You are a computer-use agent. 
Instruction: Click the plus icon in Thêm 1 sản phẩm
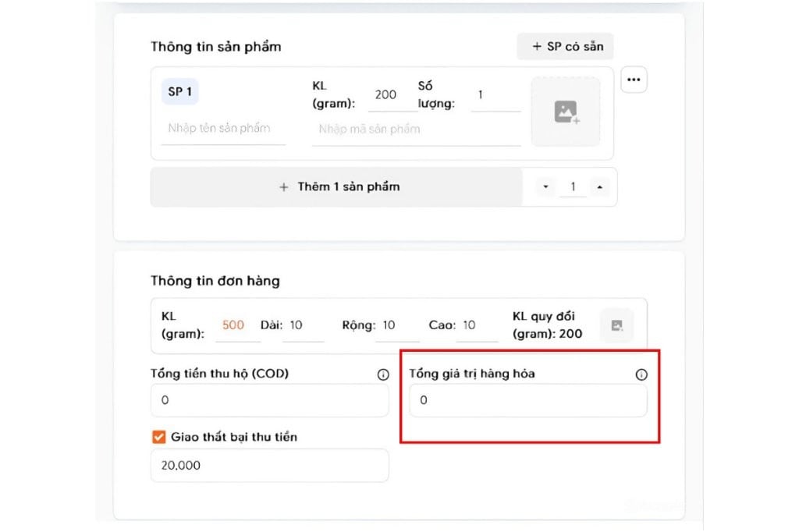point(284,187)
